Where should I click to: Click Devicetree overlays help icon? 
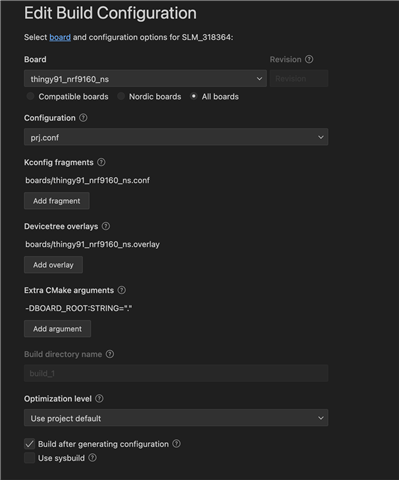click(106, 226)
